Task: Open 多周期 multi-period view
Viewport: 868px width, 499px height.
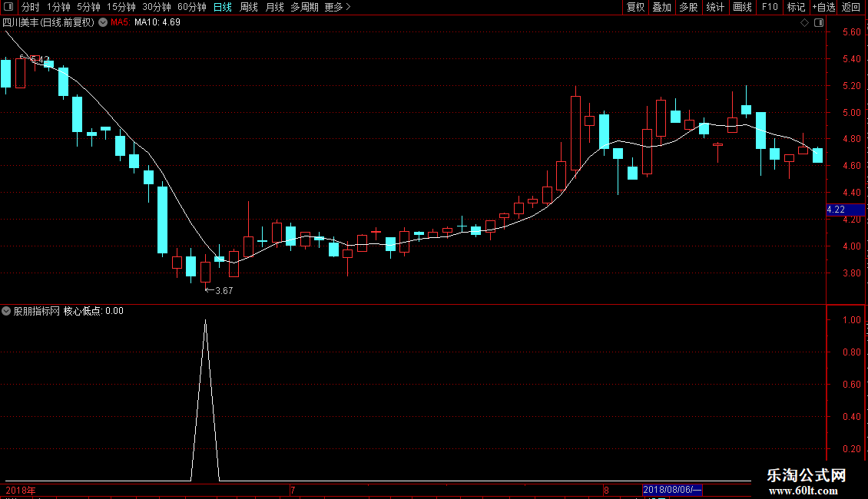Action: coord(304,7)
